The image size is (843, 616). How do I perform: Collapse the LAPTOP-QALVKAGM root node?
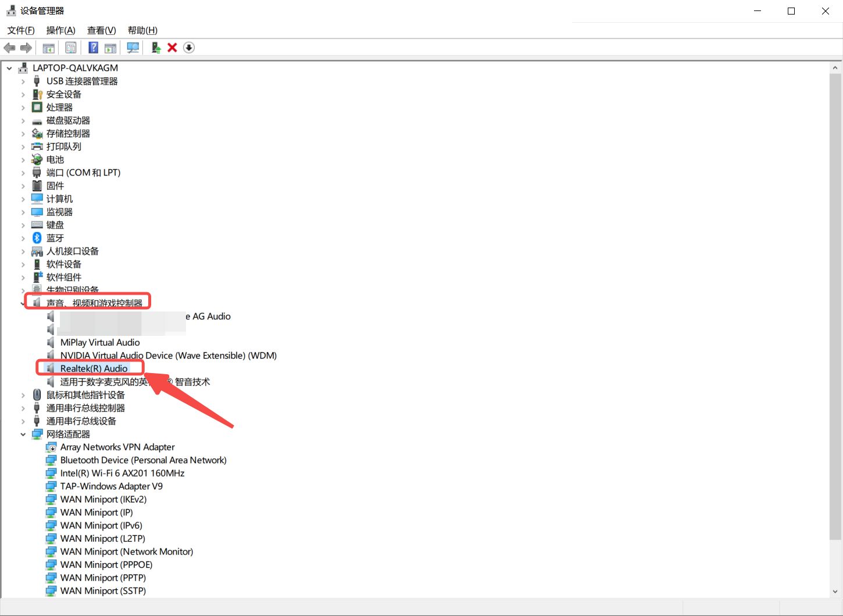point(9,68)
